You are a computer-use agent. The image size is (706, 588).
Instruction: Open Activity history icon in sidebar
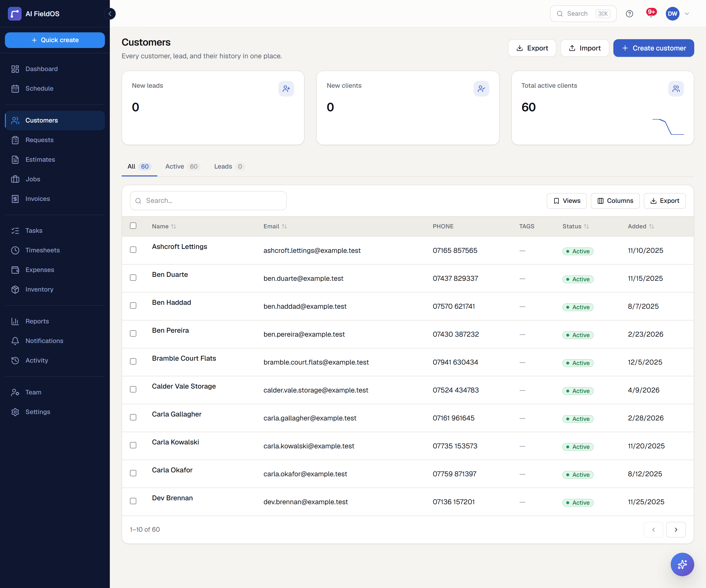pyautogui.click(x=15, y=360)
